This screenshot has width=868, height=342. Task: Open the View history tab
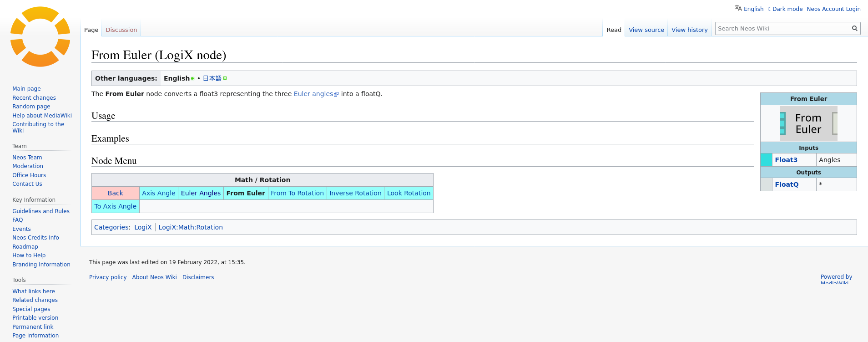[x=689, y=30]
